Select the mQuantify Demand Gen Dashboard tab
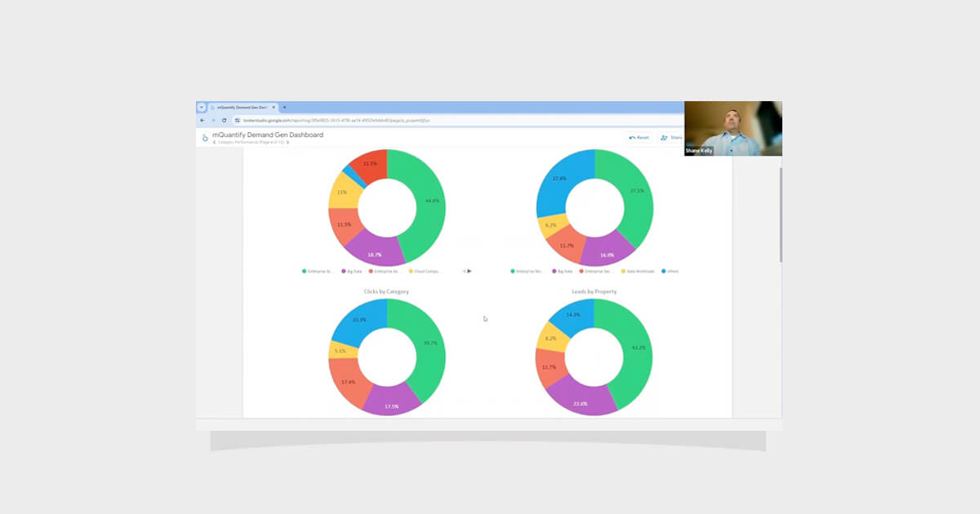Viewport: 980px width, 514px height. click(x=243, y=107)
